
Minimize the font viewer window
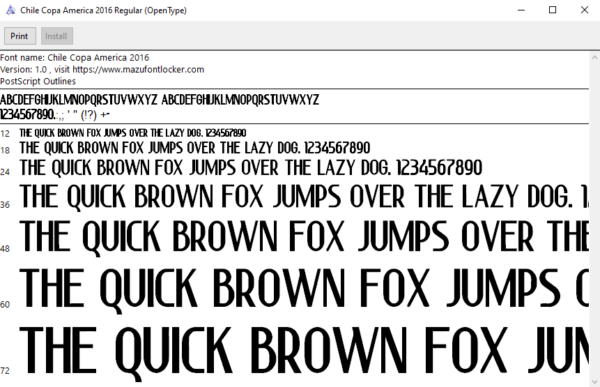tap(521, 10)
